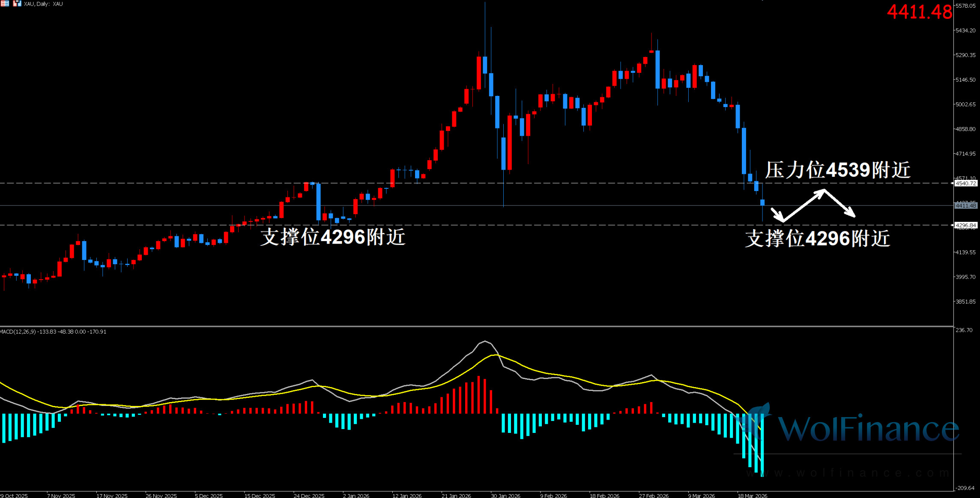Click the large red 4411.48 price label
Image resolution: width=980 pixels, height=498 pixels.
[x=919, y=12]
